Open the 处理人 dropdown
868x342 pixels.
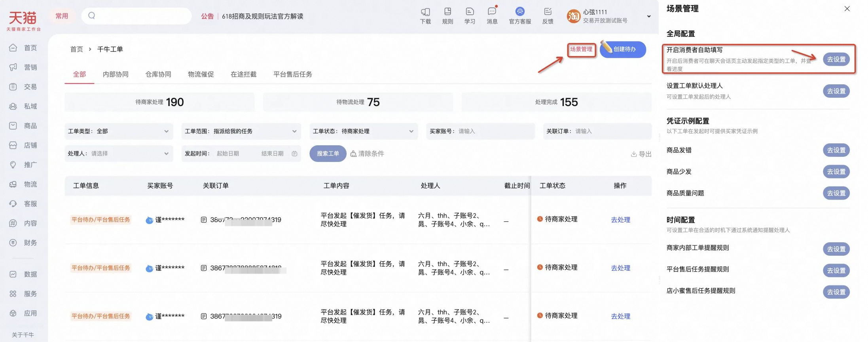click(119, 154)
